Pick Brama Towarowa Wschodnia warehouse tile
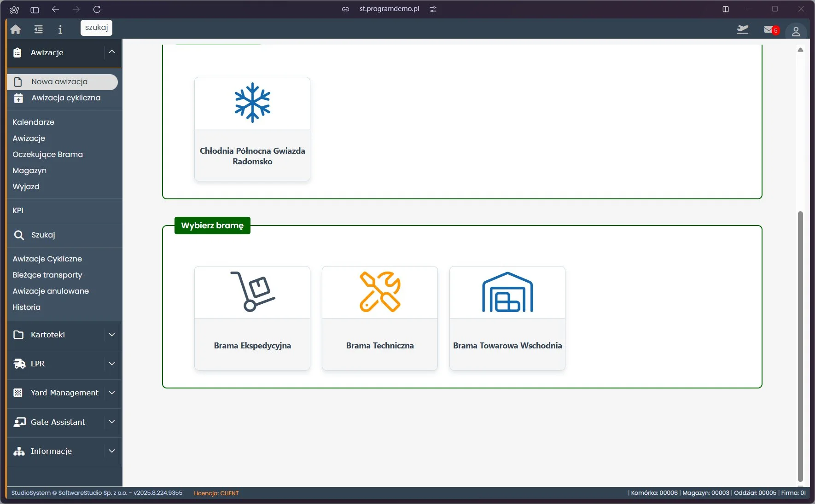 [x=507, y=318]
